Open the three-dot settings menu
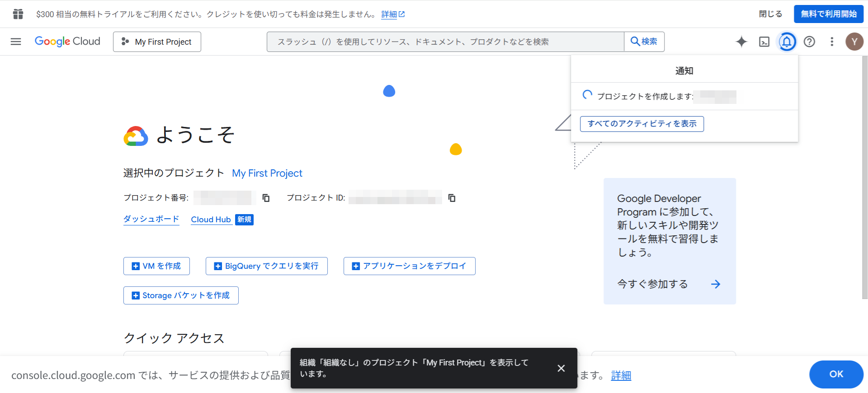868x393 pixels. coord(832,42)
